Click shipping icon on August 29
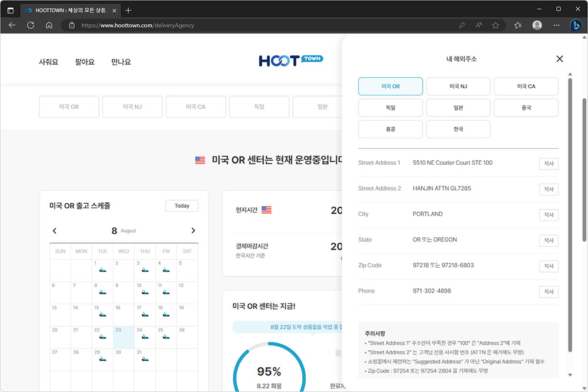The height and width of the screenshot is (392, 588). (102, 359)
